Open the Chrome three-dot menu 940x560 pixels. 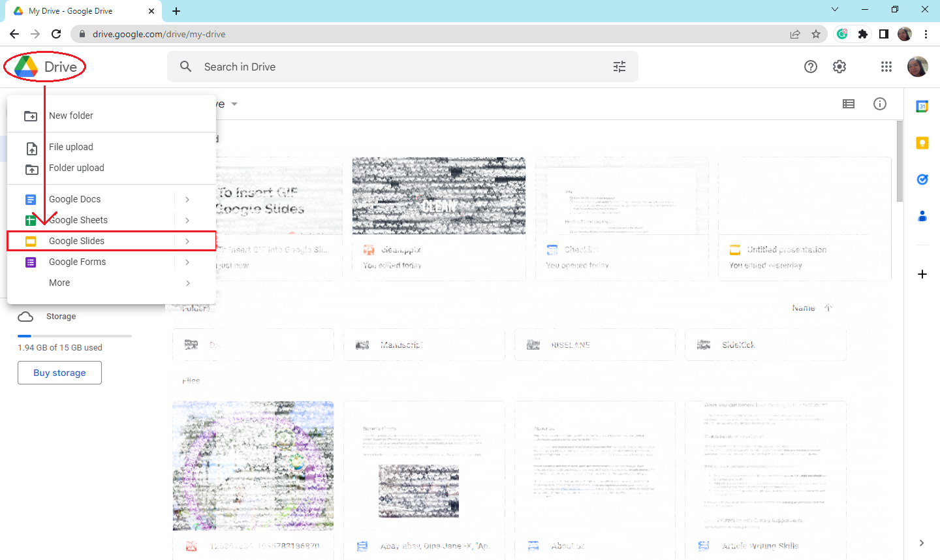pos(926,34)
